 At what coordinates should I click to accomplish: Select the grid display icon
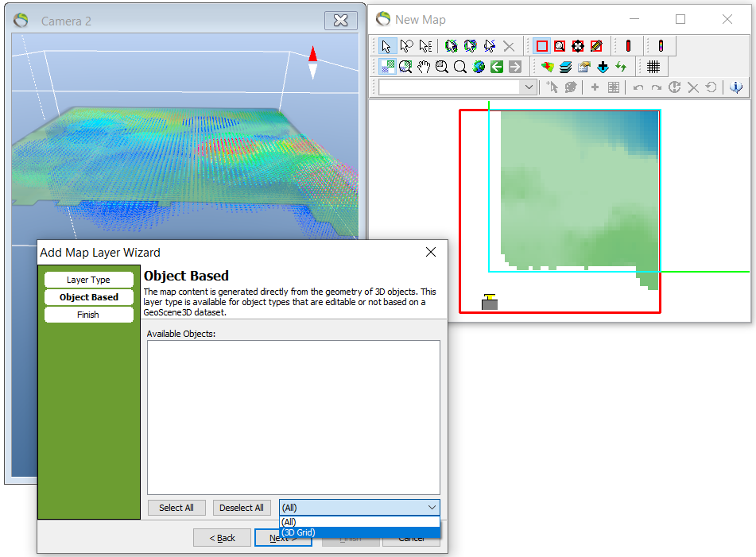[x=653, y=67]
